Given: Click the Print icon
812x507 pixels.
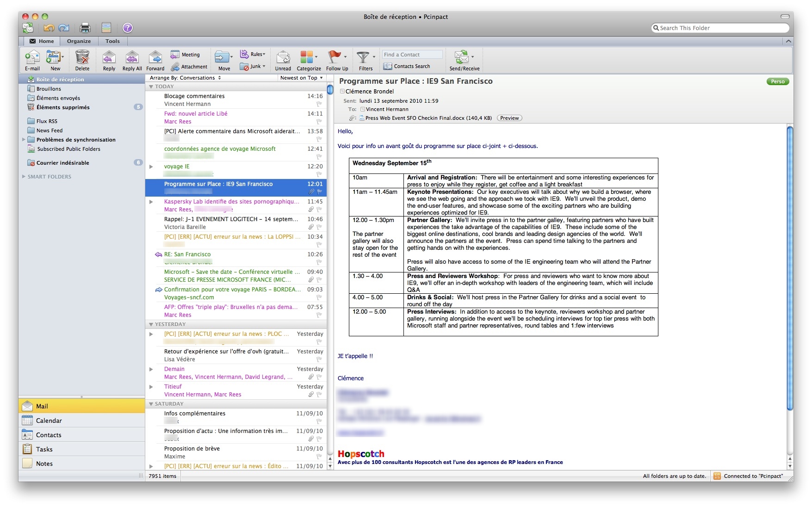Looking at the screenshot, I should (x=85, y=28).
